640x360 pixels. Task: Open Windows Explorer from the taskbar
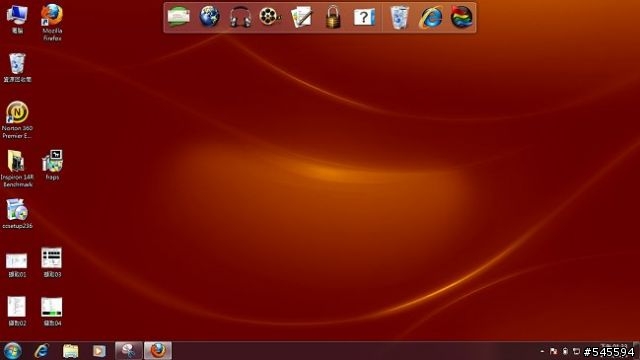70,351
